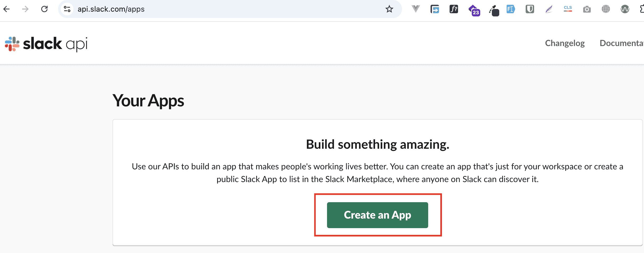Open the purple extension with badge 23
Image resolution: width=644 pixels, height=253 pixels.
pyautogui.click(x=474, y=10)
